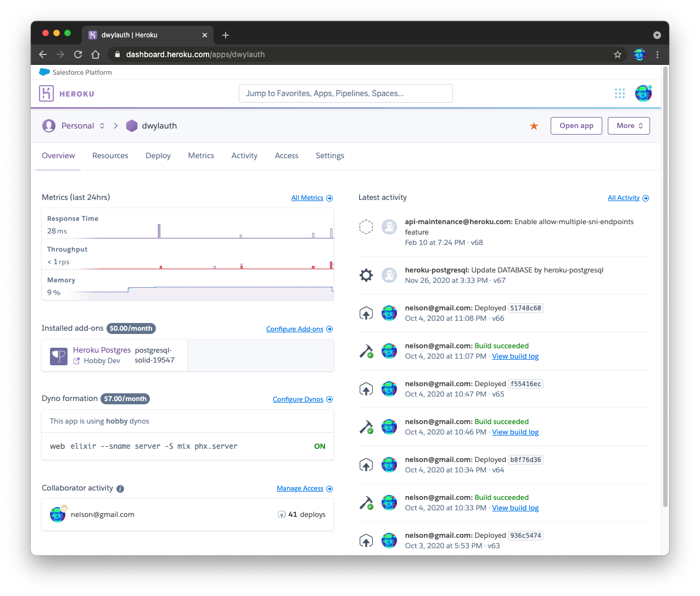Click the gear icon beside heroku-postgresql update

(x=366, y=275)
